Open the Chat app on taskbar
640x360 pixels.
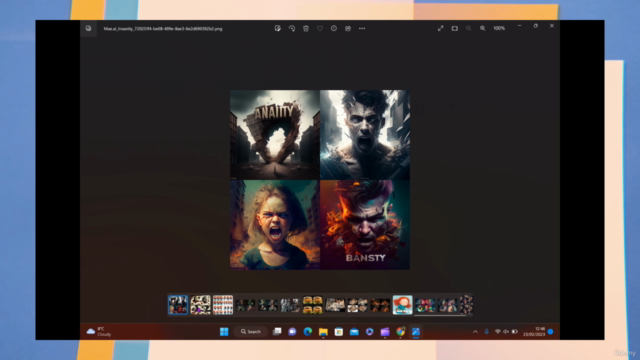pyautogui.click(x=292, y=331)
